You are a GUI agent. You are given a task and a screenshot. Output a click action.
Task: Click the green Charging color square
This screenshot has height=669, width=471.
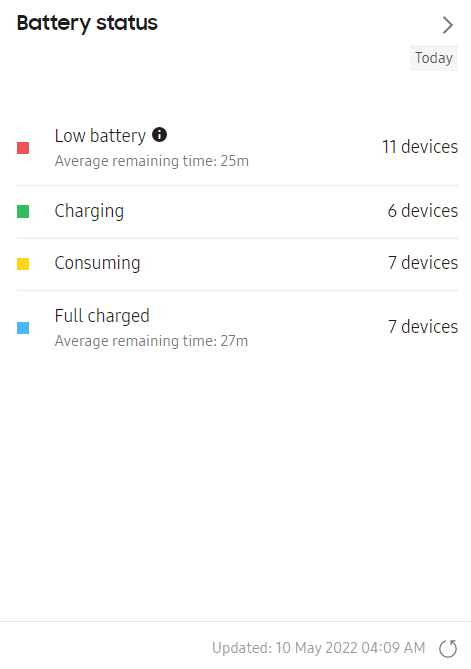pyautogui.click(x=23, y=212)
